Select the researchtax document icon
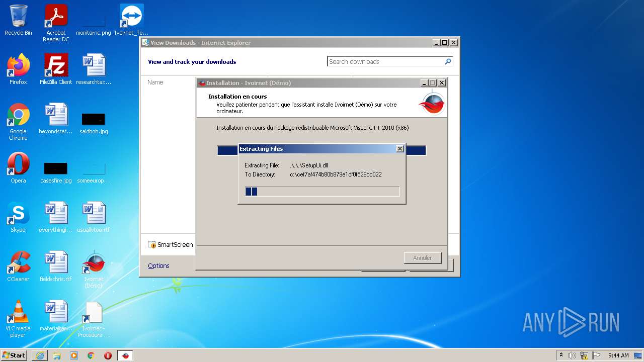 94,69
